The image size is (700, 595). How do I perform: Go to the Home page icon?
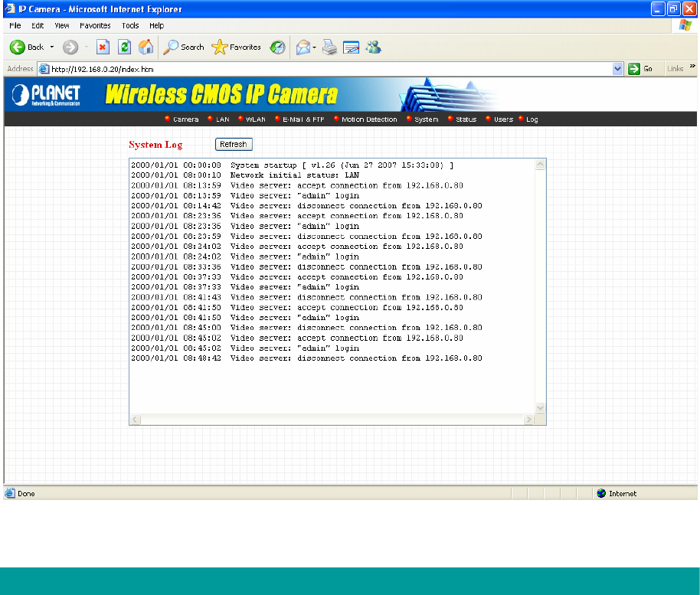[x=146, y=47]
